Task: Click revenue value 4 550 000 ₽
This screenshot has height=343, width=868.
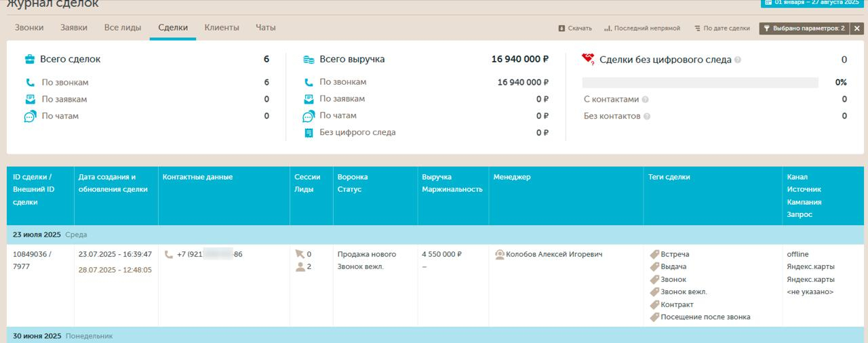Action: [441, 254]
